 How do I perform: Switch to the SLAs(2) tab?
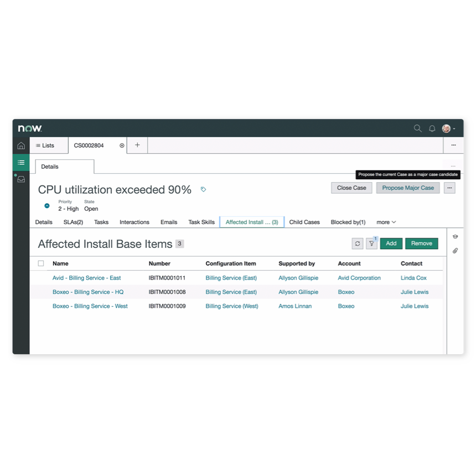point(73,222)
